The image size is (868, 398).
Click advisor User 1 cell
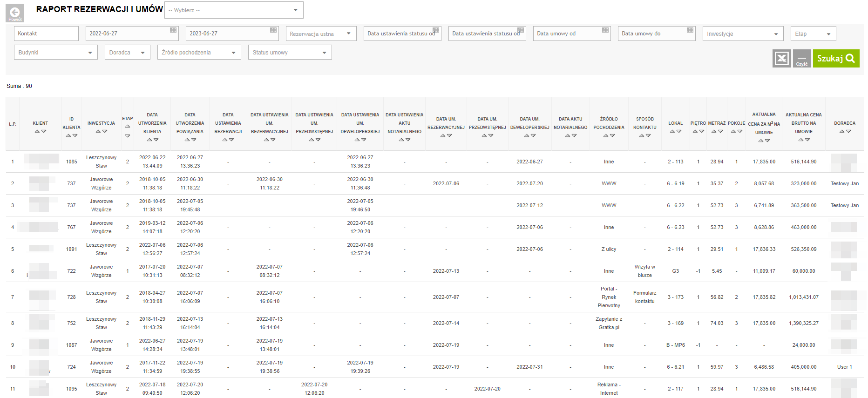coord(844,367)
